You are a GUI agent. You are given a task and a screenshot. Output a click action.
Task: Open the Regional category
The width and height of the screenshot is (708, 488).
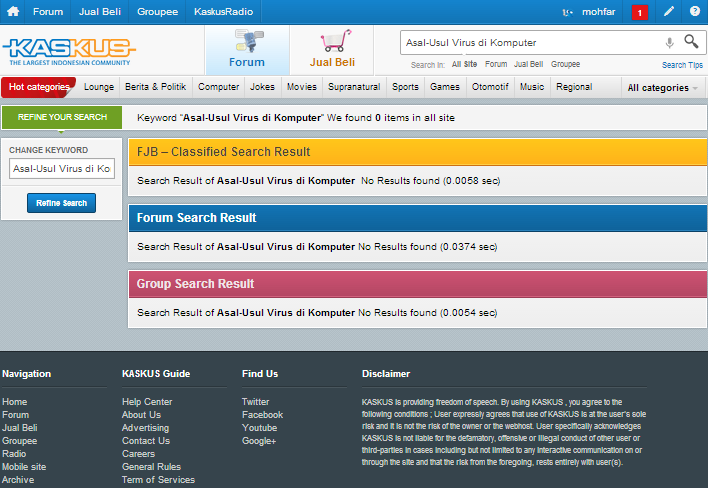coord(574,87)
